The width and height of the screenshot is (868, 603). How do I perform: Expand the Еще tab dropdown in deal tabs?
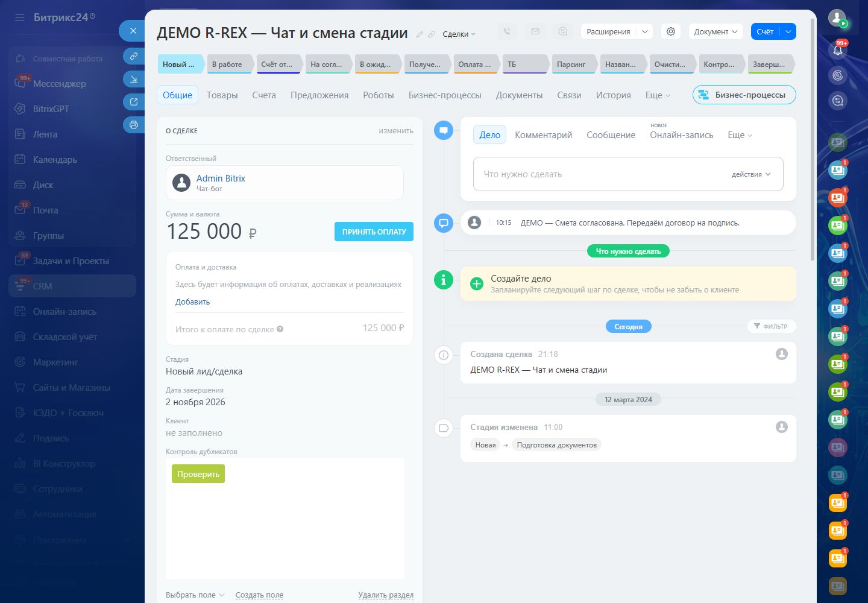pyautogui.click(x=658, y=95)
